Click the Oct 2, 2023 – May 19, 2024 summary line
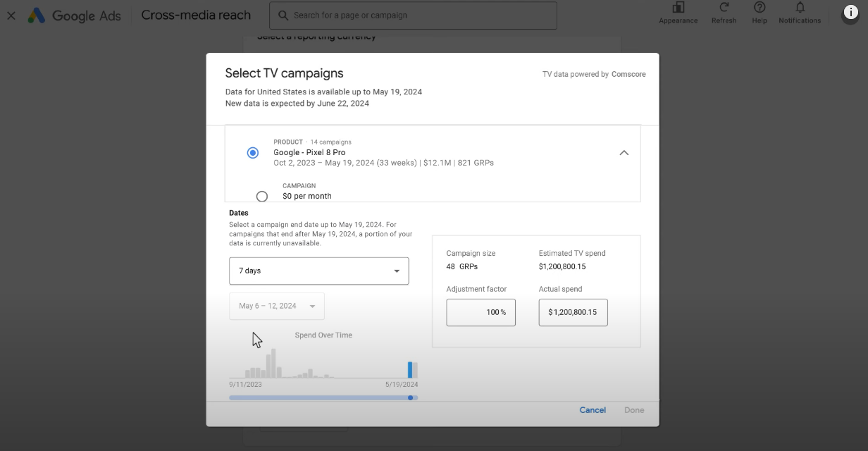 383,163
